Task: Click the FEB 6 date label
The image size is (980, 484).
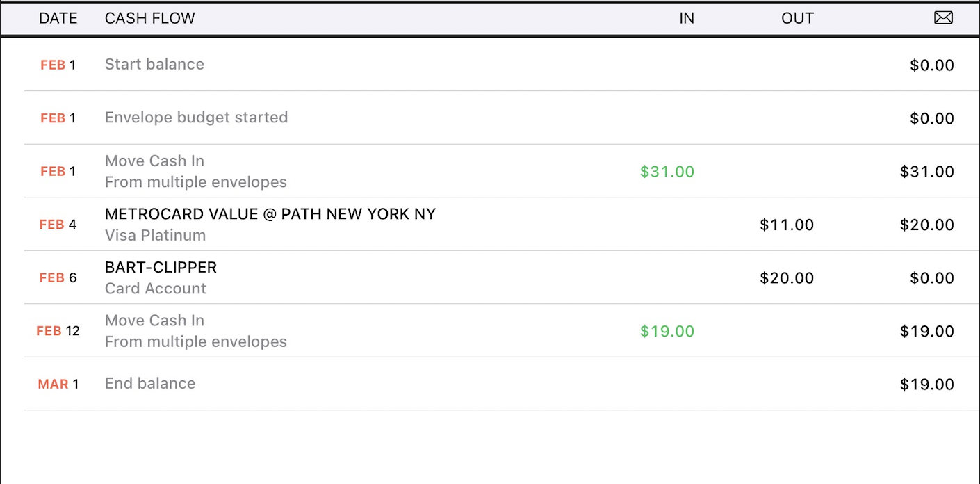Action: coord(58,278)
